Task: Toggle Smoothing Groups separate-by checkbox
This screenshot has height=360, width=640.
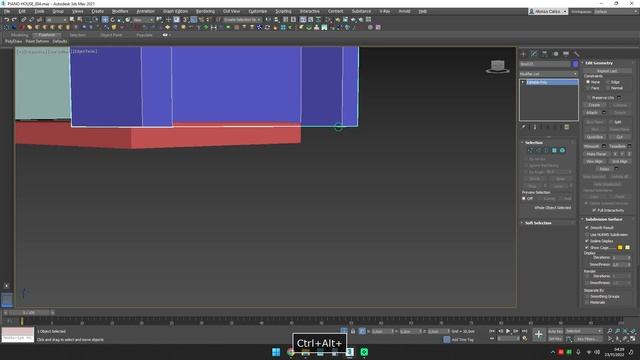Action: click(x=587, y=296)
